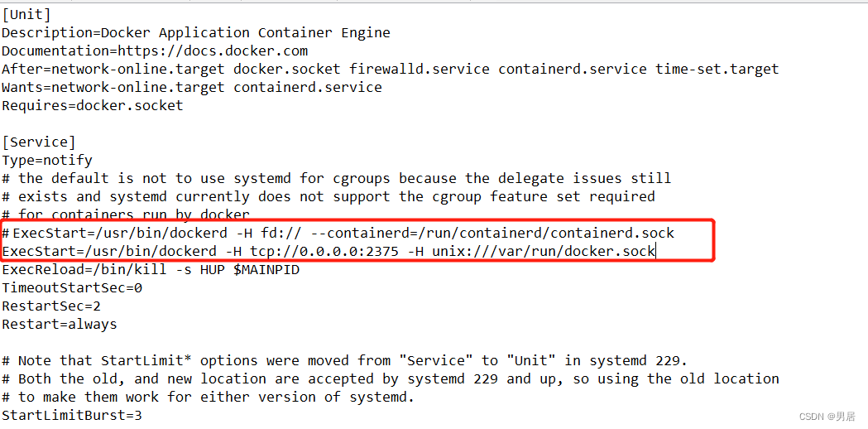The width and height of the screenshot is (868, 429).
Task: Click unix:///var/run/docker.sock at line end
Action: click(x=544, y=252)
